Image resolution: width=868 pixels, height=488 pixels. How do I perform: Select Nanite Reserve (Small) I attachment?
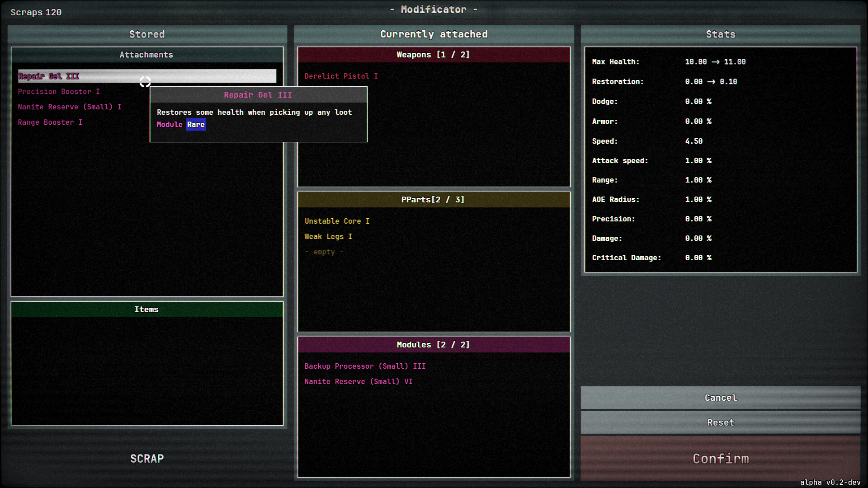(x=69, y=107)
